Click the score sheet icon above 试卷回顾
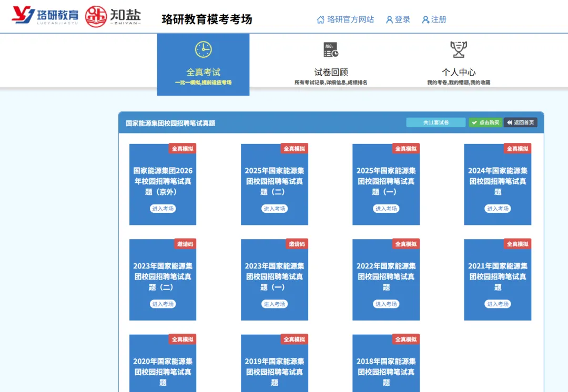 pyautogui.click(x=331, y=50)
